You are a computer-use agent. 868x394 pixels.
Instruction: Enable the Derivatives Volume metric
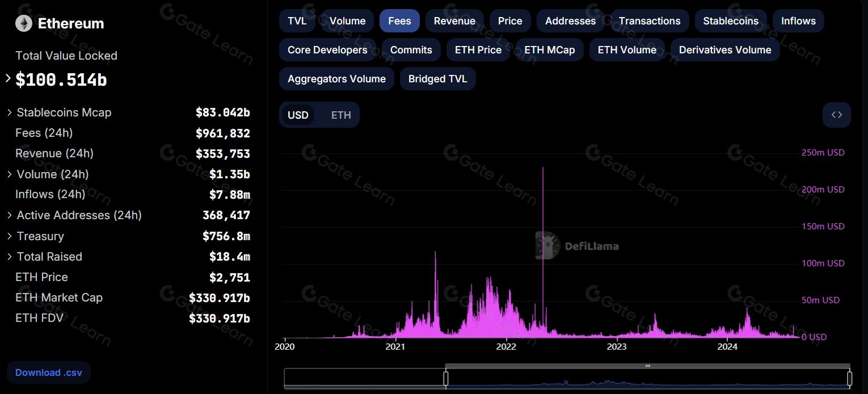click(x=724, y=50)
